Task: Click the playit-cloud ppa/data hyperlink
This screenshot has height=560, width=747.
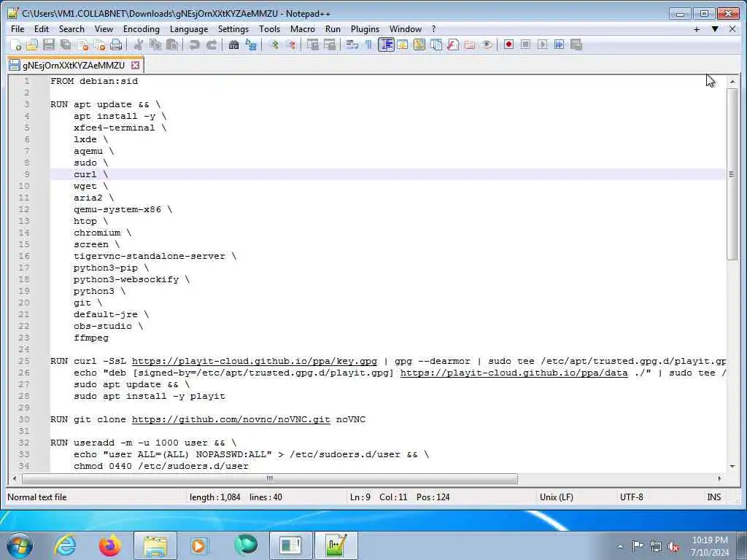Action: tap(514, 373)
